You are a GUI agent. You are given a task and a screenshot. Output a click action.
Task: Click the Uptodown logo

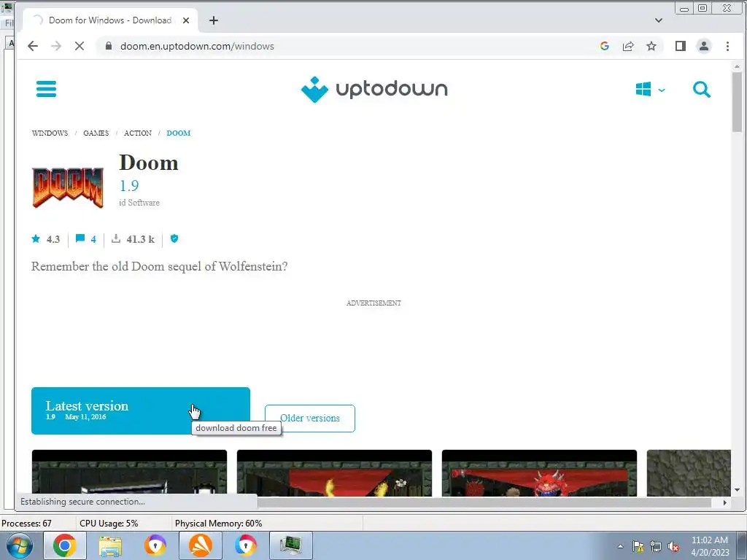pyautogui.click(x=374, y=89)
